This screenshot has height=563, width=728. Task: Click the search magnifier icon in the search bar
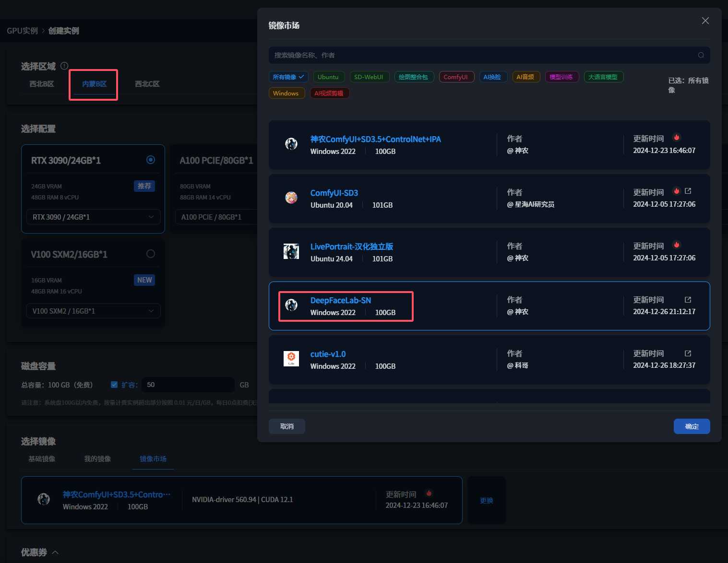[x=701, y=55]
